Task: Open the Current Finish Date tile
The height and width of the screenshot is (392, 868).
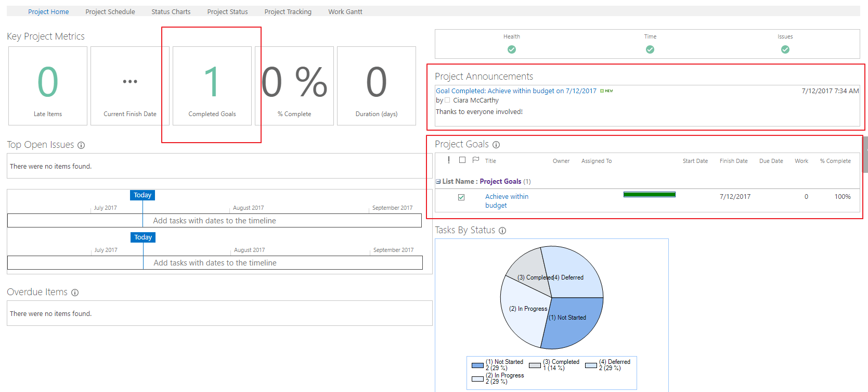Action: pos(130,86)
